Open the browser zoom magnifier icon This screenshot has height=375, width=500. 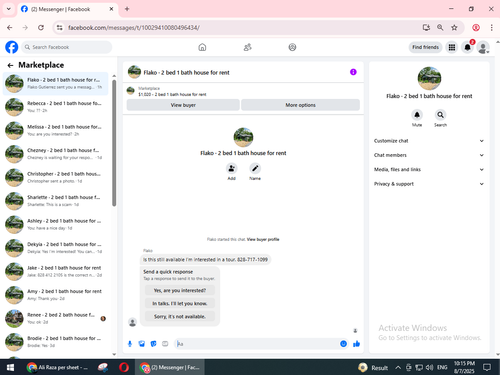[440, 28]
